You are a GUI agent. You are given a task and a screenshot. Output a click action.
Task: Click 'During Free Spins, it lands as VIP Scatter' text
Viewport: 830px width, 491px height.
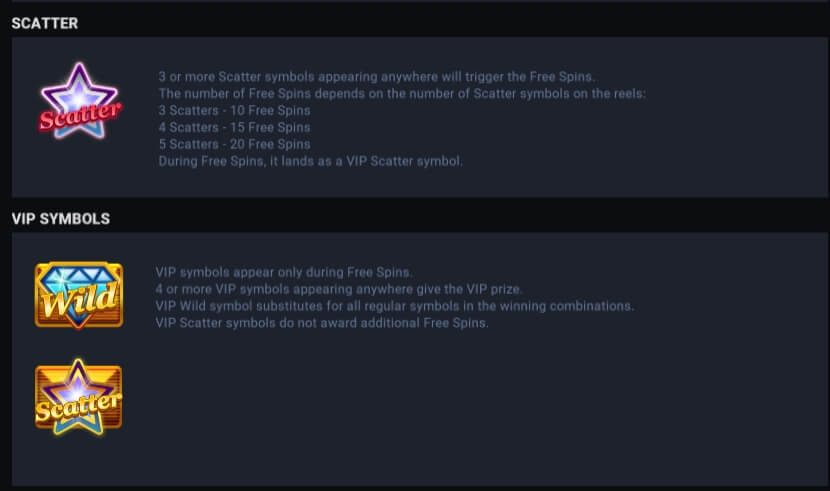(x=310, y=161)
